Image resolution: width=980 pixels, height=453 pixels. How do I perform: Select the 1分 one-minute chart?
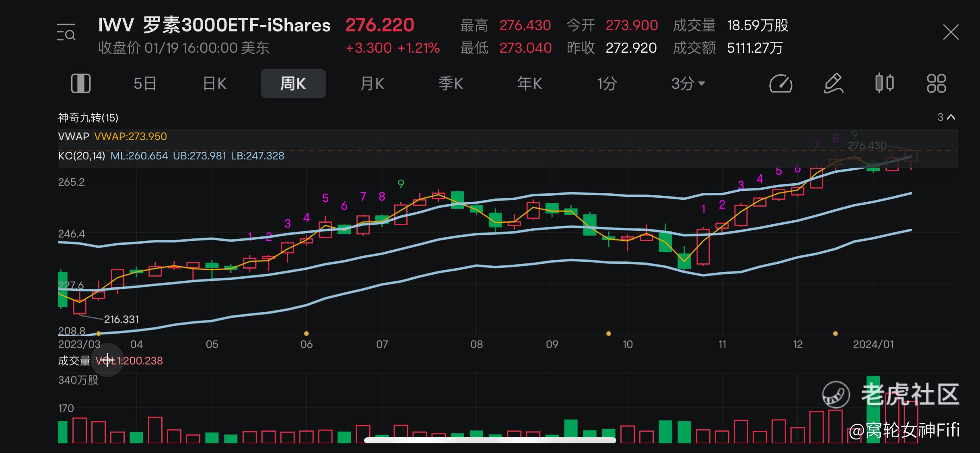pyautogui.click(x=607, y=84)
